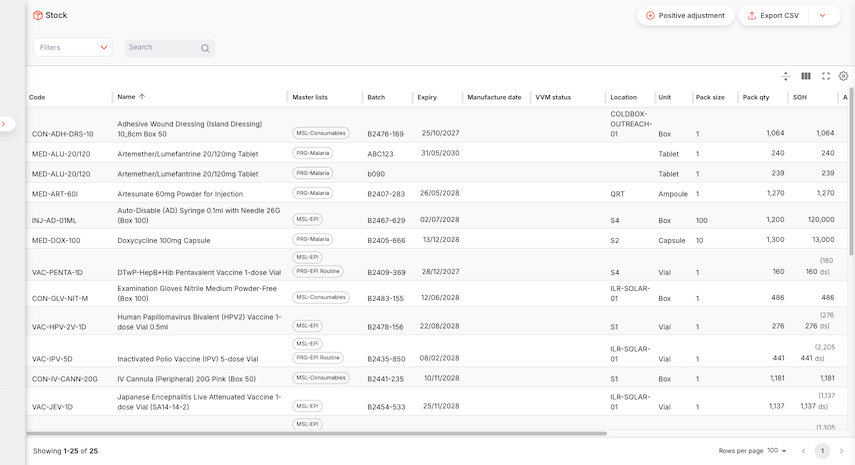
Task: Select code INJ-AD-01ML
Action: tap(54, 220)
